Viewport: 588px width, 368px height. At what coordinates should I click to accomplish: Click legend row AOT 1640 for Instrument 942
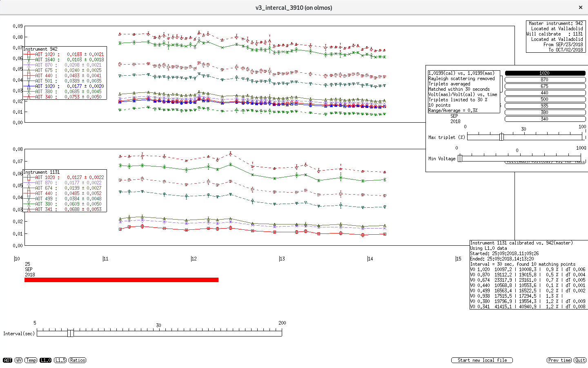65,60
